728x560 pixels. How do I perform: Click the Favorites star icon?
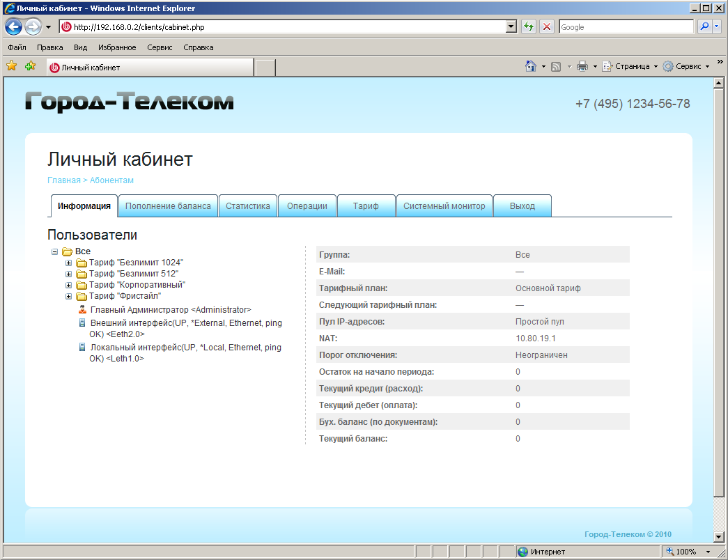[12, 66]
